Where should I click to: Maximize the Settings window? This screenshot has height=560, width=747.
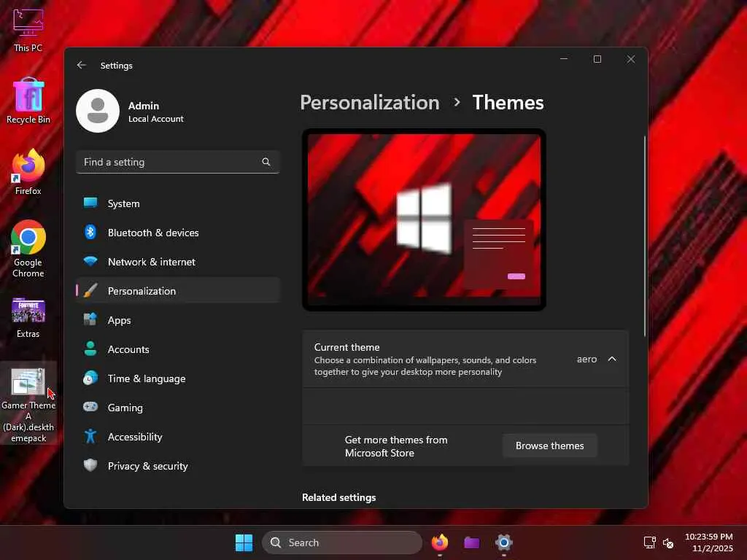[x=597, y=59]
